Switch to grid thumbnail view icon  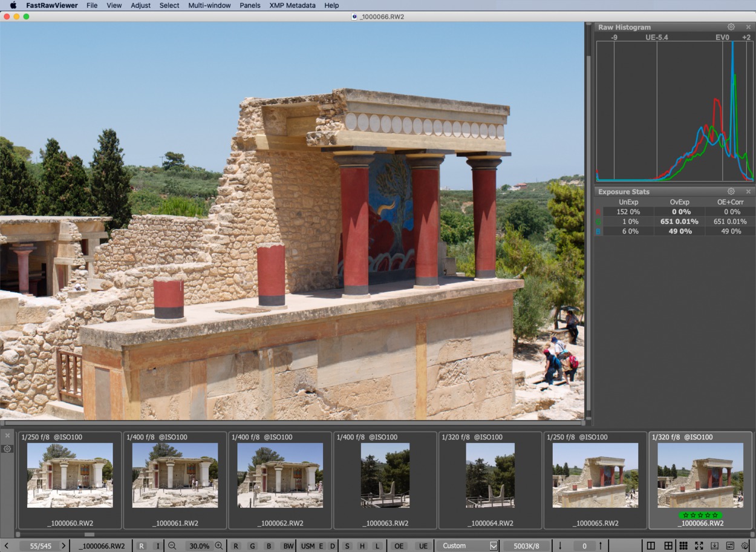pos(683,546)
